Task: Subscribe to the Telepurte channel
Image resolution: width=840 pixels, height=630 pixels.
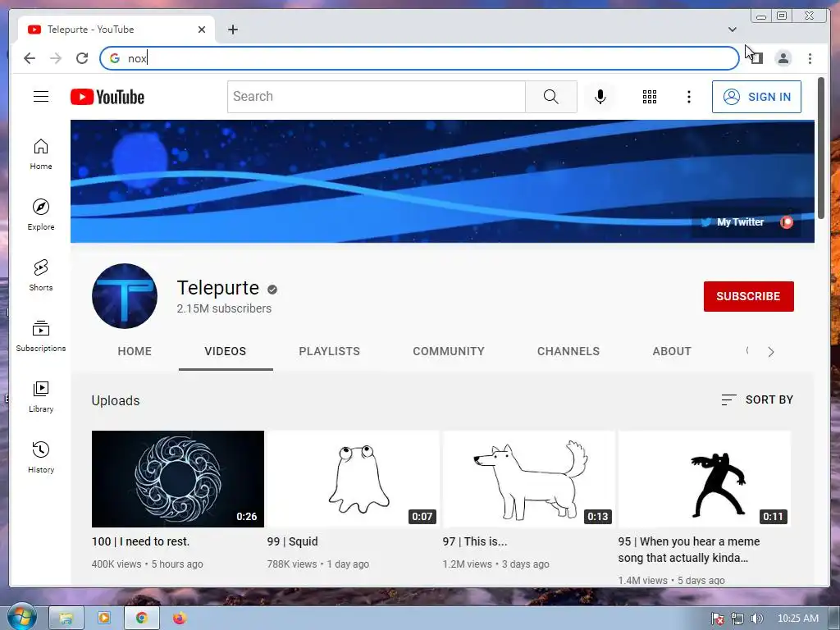Action: [748, 296]
